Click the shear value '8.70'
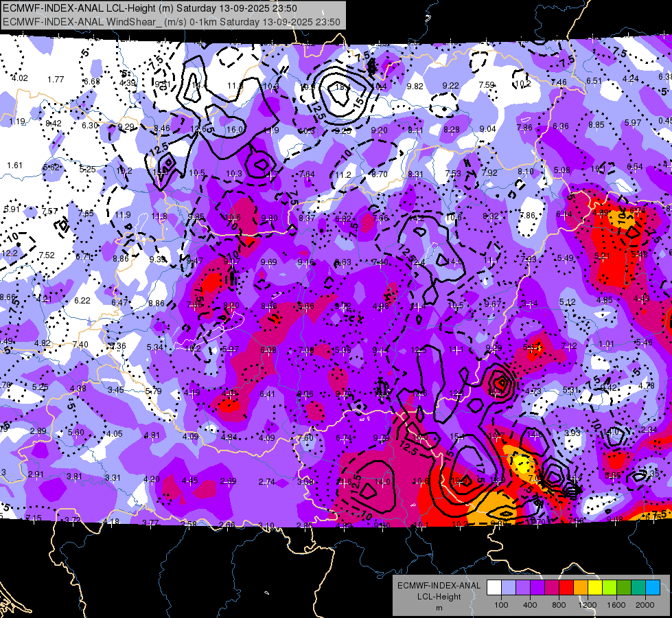This screenshot has width=672, height=618. [x=380, y=174]
